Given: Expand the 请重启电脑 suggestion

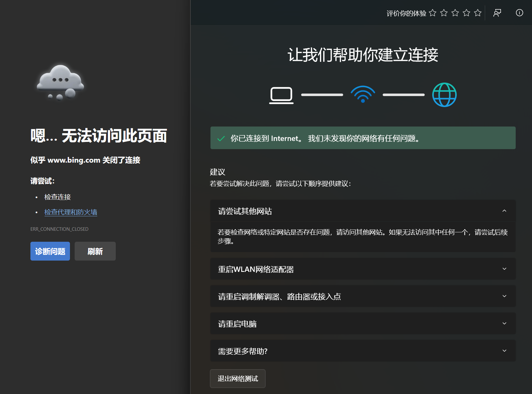Looking at the screenshot, I should coord(504,324).
